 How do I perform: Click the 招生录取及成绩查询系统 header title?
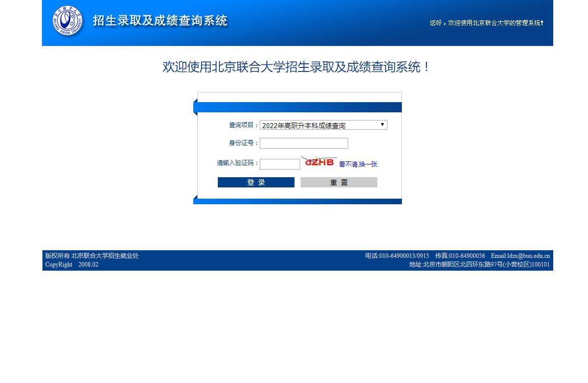pyautogui.click(x=160, y=20)
